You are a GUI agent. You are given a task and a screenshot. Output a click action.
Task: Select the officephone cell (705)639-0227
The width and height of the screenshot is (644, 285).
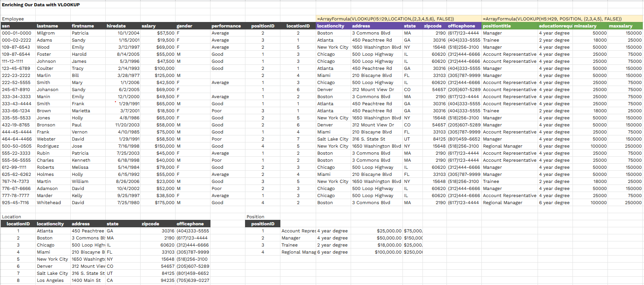(x=193, y=280)
